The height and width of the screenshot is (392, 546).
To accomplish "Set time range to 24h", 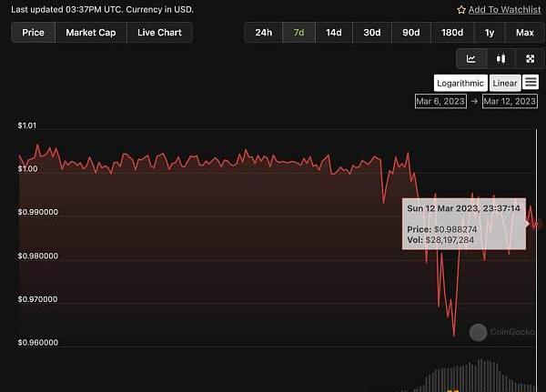I will (263, 33).
